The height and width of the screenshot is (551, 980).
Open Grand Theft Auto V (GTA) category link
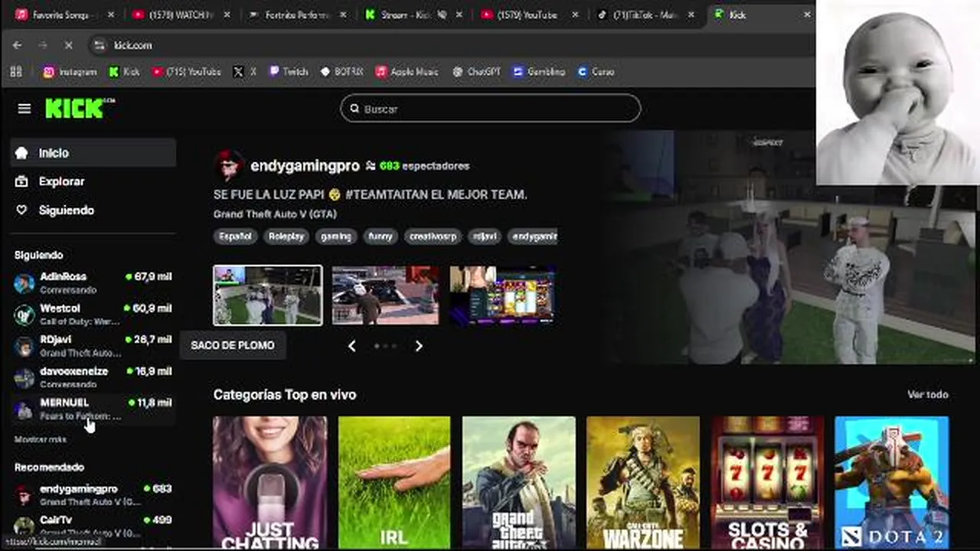tap(275, 214)
